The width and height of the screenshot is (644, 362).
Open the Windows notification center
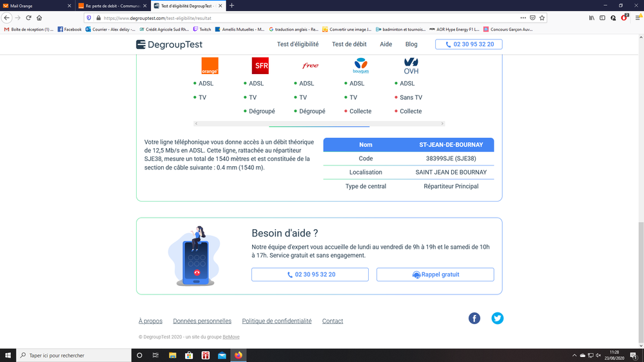point(634,355)
